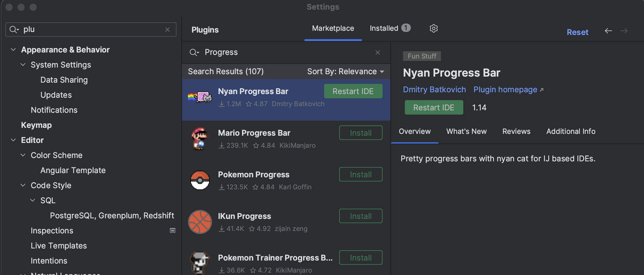Collapse the System Settings node

[23, 65]
